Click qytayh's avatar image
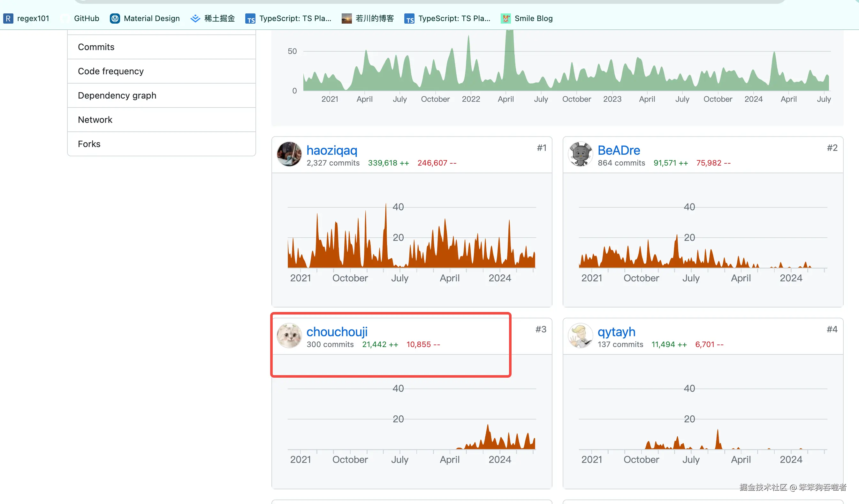Screen dimensions: 859x504 [580, 336]
